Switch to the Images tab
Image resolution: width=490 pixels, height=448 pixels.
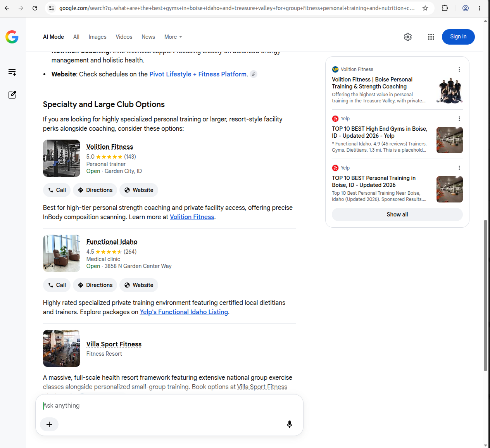[97, 37]
